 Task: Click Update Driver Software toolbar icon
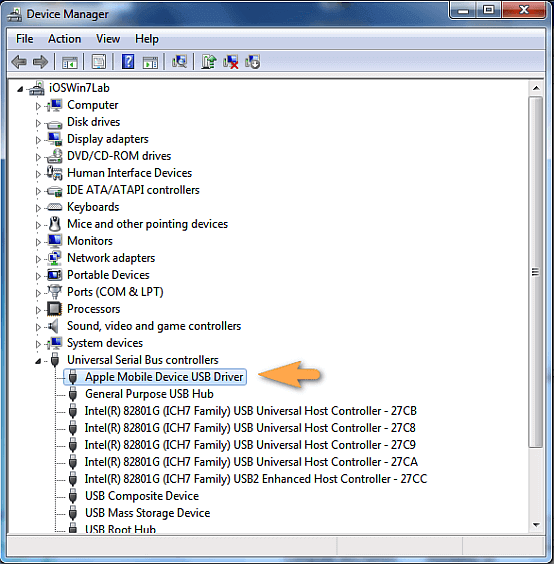(x=208, y=62)
